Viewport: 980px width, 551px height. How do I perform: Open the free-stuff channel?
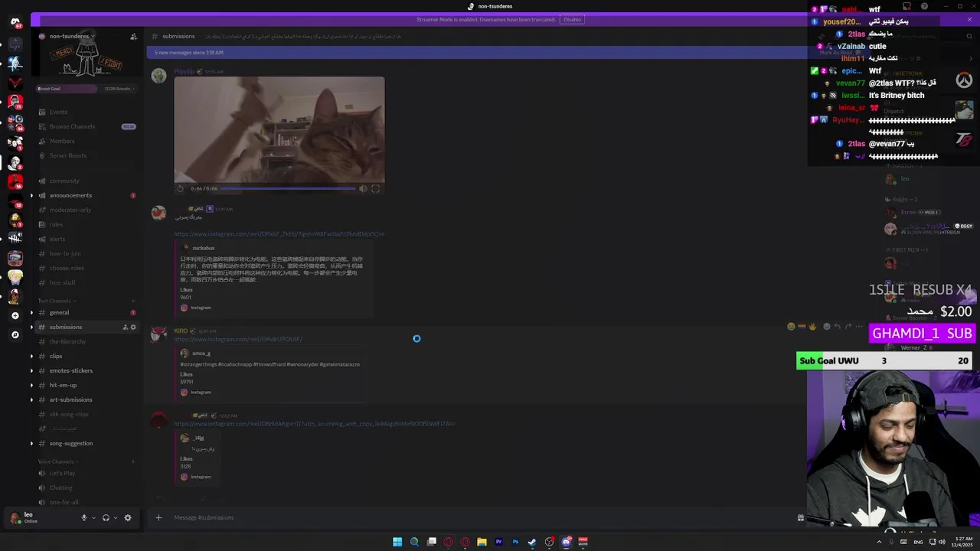[x=87, y=282]
